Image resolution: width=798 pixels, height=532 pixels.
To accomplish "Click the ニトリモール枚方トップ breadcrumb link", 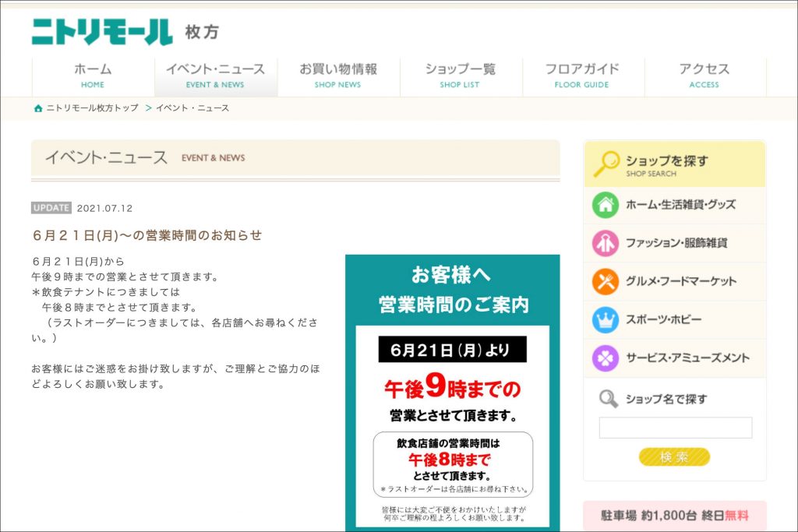I will pos(92,108).
